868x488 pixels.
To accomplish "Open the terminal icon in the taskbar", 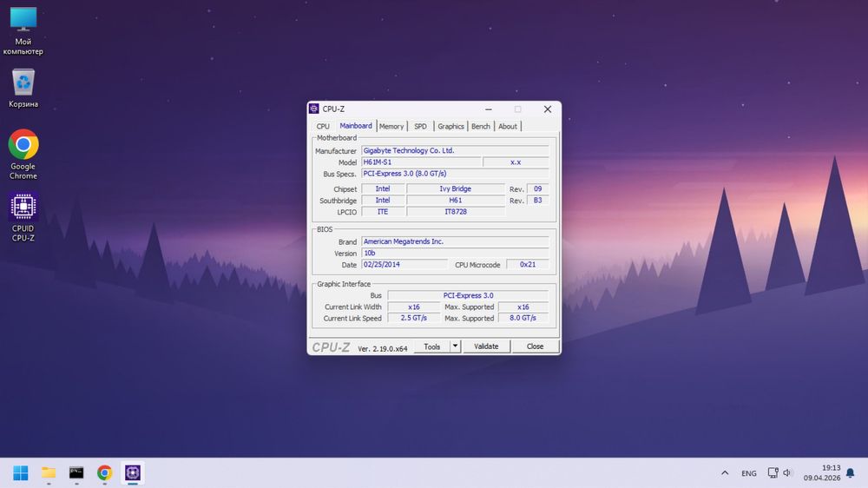I will point(76,472).
